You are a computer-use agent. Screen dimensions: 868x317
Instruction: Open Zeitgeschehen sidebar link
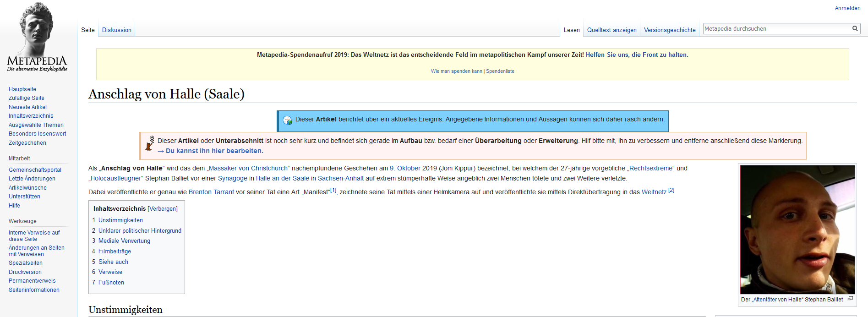tap(27, 143)
